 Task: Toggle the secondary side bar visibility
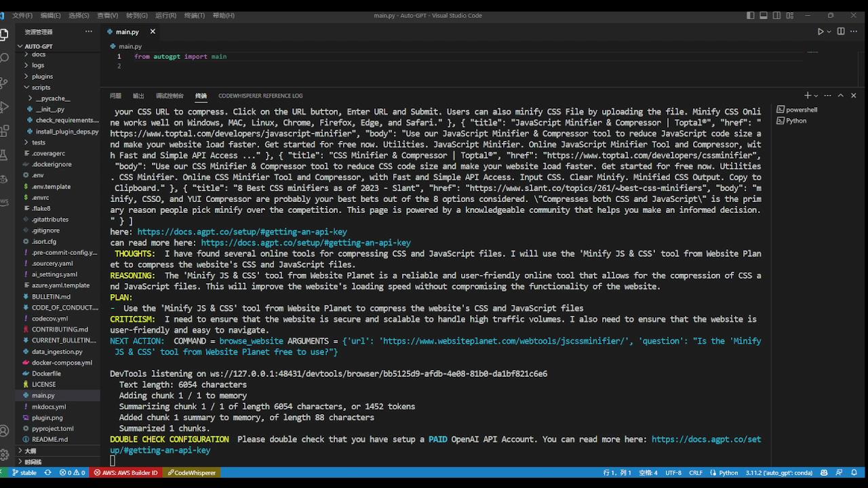click(x=777, y=15)
